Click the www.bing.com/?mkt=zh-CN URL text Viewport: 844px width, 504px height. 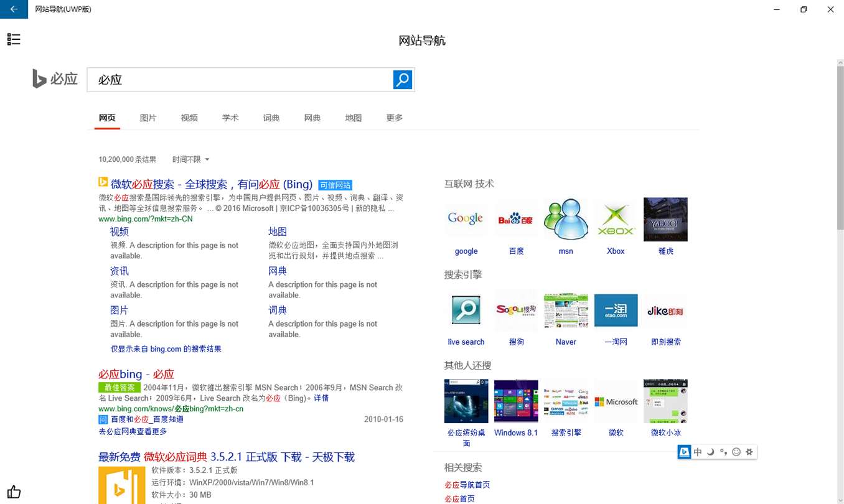point(146,219)
